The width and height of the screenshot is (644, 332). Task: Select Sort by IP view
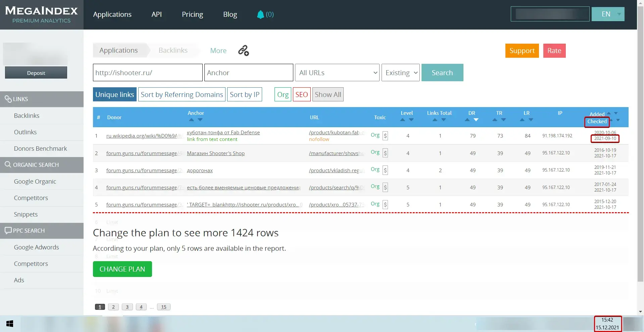coord(245,95)
